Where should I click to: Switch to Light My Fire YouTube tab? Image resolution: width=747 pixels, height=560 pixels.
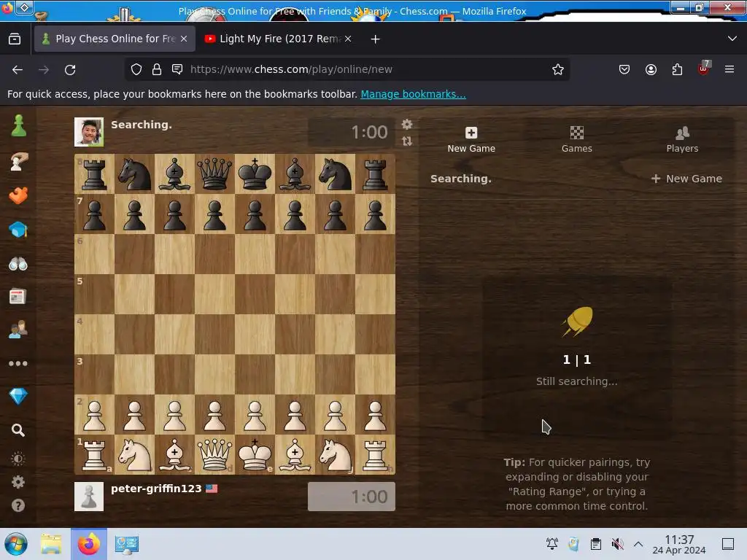pos(277,39)
